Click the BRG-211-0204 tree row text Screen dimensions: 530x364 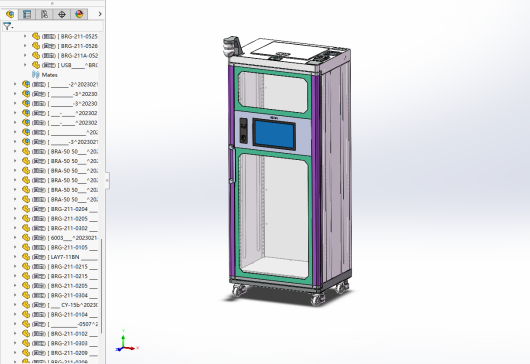pos(65,209)
